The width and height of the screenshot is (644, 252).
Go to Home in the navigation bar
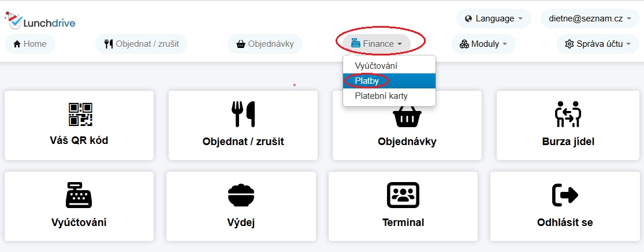click(x=30, y=44)
